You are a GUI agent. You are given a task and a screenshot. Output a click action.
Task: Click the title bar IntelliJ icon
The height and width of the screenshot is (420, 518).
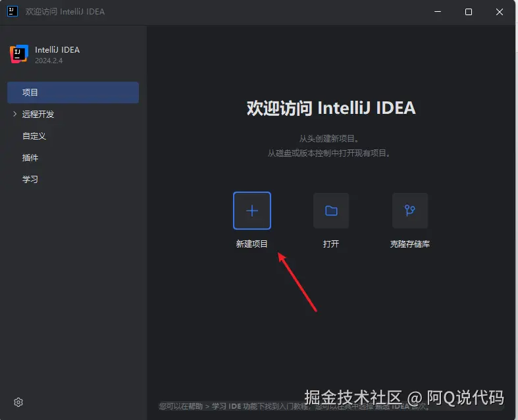(x=13, y=11)
